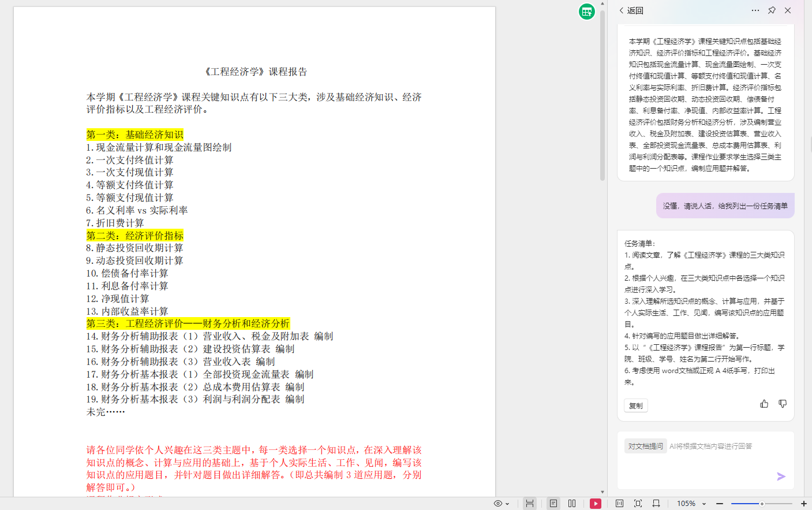Click user message 没懂，请说人话

click(x=725, y=206)
